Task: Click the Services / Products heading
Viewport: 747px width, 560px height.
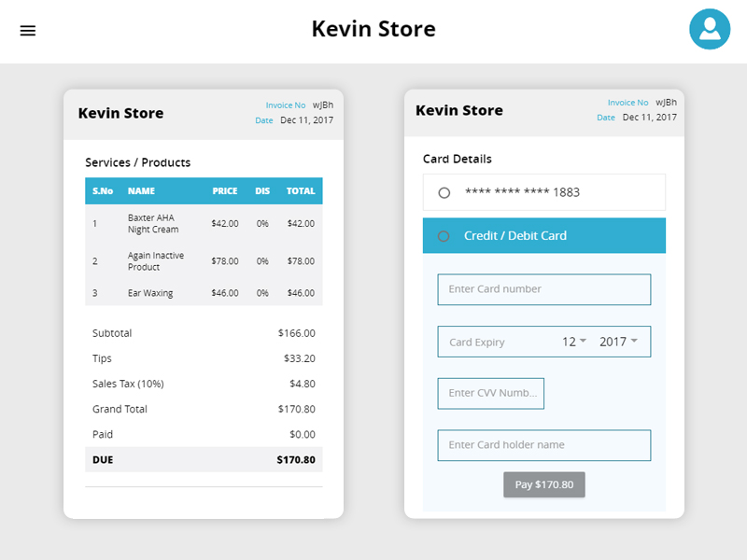Action: coord(137,162)
